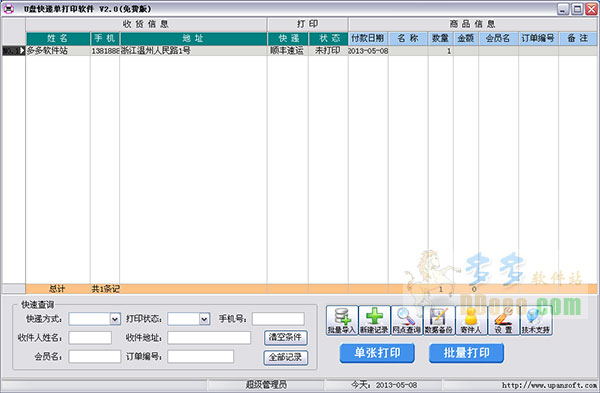Select the 2013-05-08 payment date cell
Image resolution: width=600 pixels, height=393 pixels.
[368, 51]
